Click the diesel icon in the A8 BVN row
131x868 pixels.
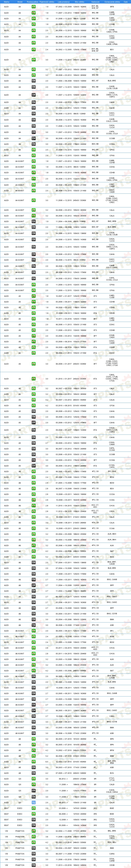coord(34,773)
